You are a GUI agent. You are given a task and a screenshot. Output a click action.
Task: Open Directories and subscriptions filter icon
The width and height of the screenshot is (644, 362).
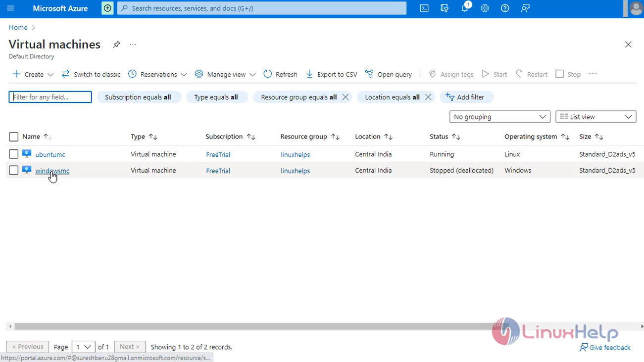(x=445, y=8)
